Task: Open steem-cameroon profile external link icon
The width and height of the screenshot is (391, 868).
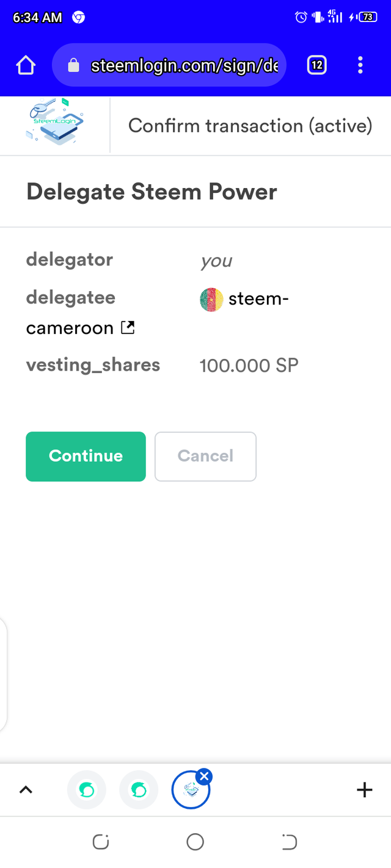Action: click(128, 328)
